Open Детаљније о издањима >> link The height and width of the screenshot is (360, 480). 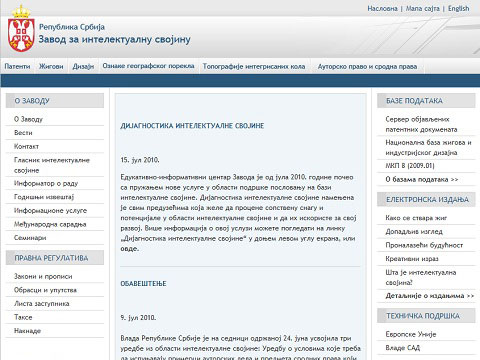point(430,296)
